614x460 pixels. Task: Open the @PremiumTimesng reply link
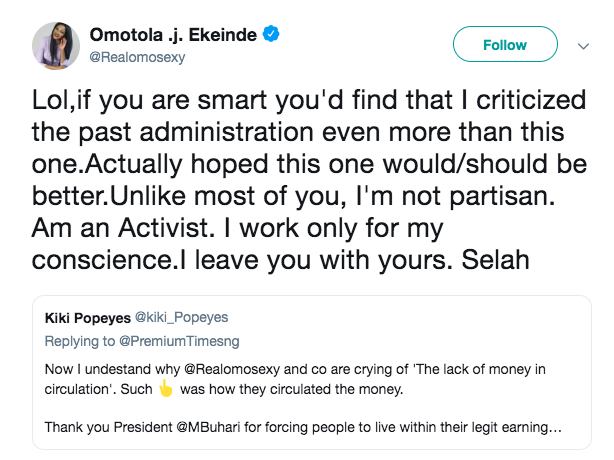[179, 341]
